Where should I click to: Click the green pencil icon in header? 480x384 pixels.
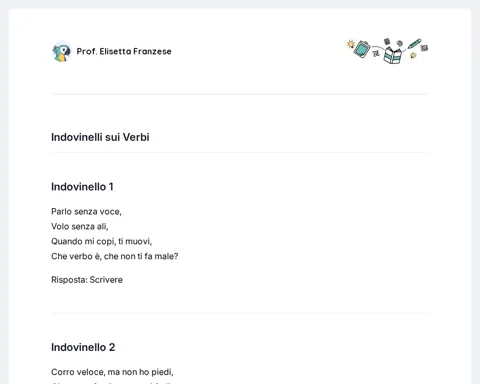tap(414, 44)
